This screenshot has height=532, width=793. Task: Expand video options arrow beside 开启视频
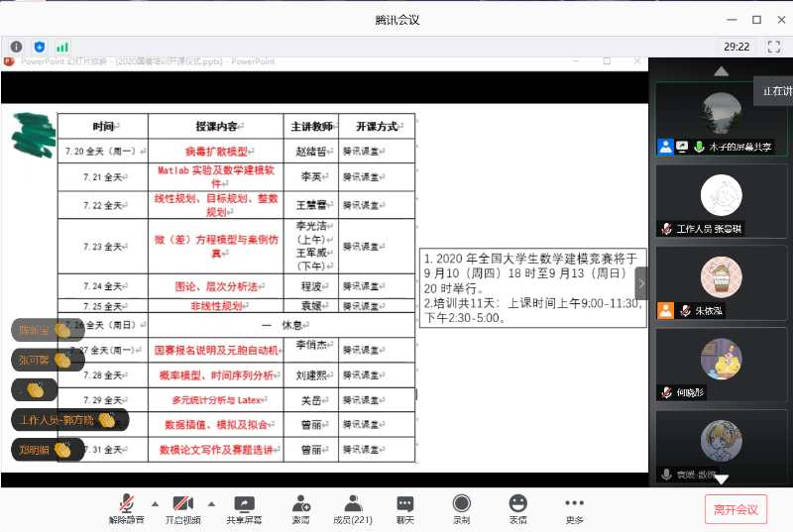(x=210, y=503)
